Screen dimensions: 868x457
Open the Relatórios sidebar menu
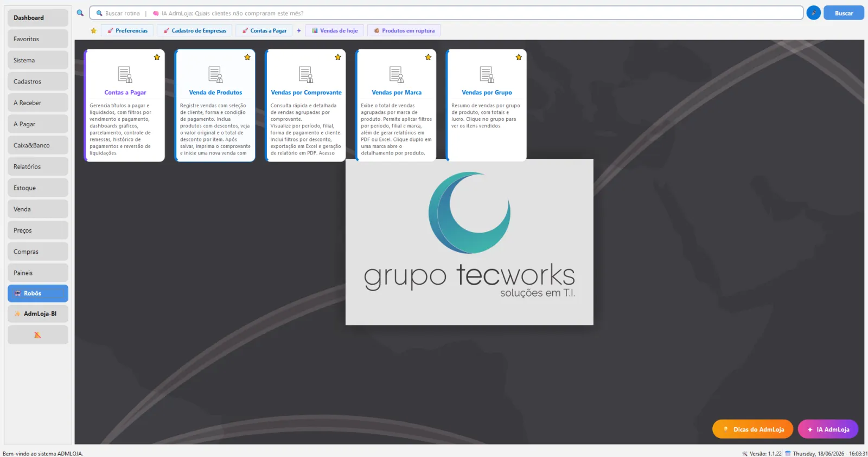tap(38, 166)
